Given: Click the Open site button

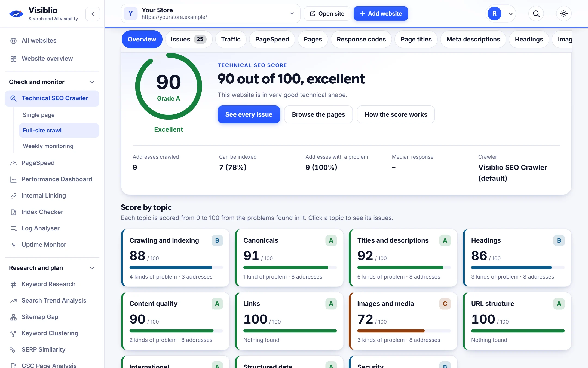Looking at the screenshot, I should click(327, 14).
